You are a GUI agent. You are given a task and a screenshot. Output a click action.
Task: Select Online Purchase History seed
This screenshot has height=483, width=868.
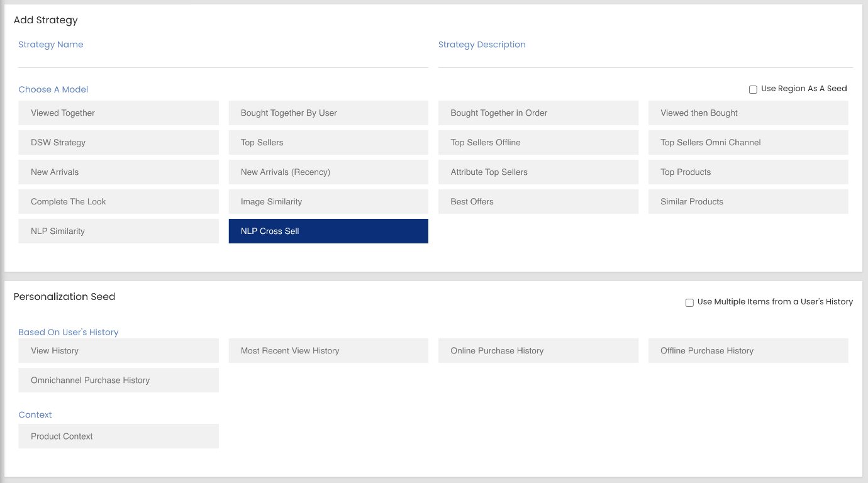coord(538,351)
